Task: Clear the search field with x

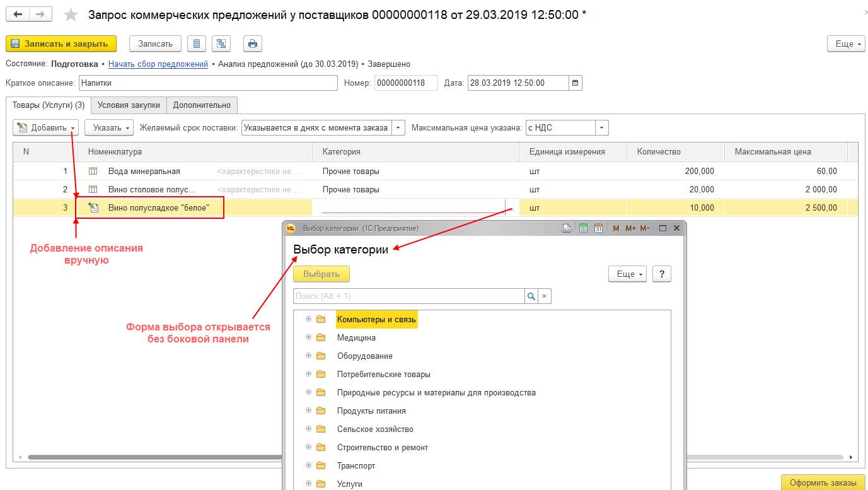Action: [545, 296]
